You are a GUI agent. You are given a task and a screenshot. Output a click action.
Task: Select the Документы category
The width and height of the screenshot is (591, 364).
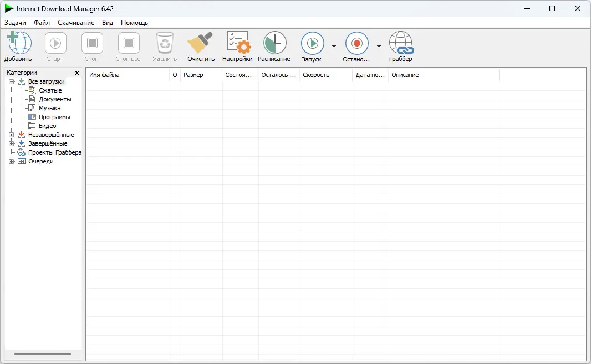(55, 100)
